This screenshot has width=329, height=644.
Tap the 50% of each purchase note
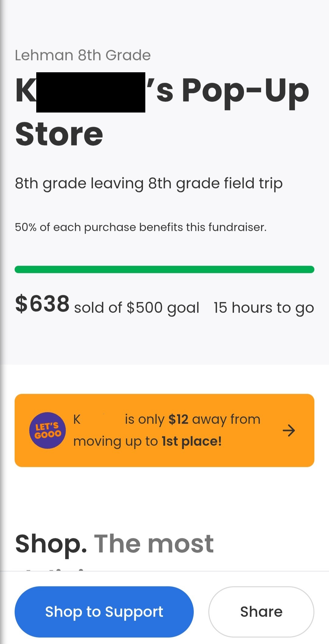(141, 227)
